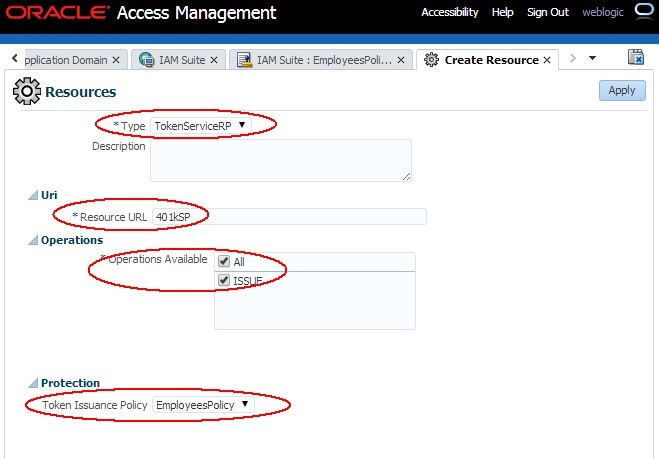This screenshot has height=459, width=659.
Task: Click the ORACLE Access Management logo
Action: tap(141, 13)
